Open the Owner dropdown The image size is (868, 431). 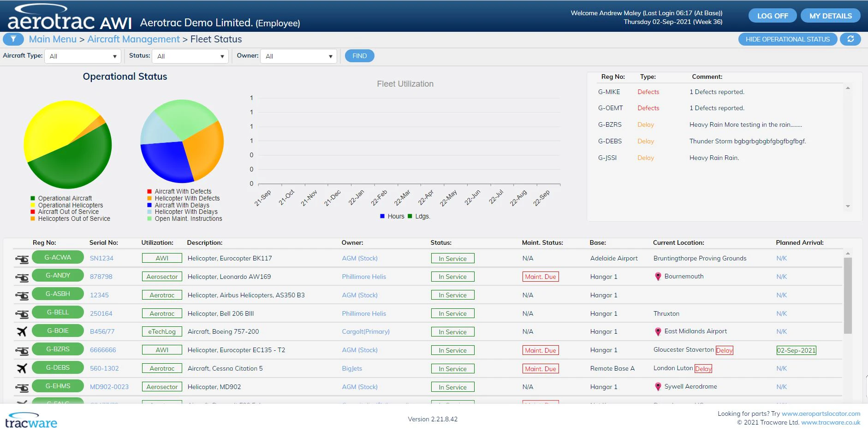coord(298,56)
